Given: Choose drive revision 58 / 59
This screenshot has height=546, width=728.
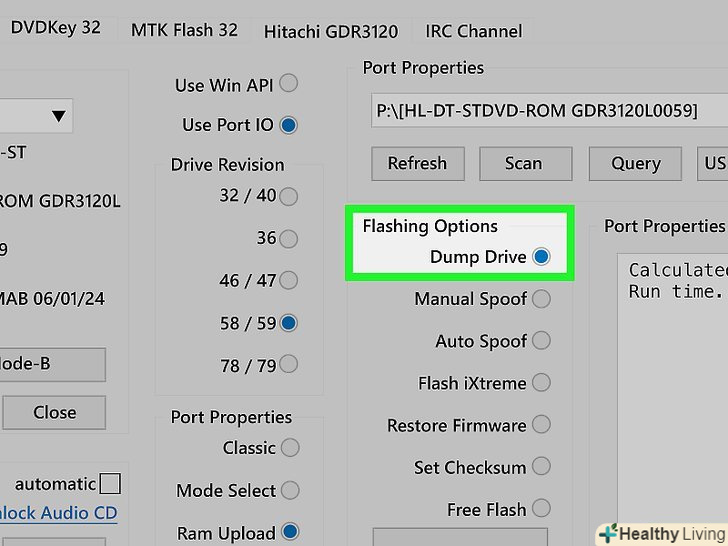Looking at the screenshot, I should tap(288, 323).
